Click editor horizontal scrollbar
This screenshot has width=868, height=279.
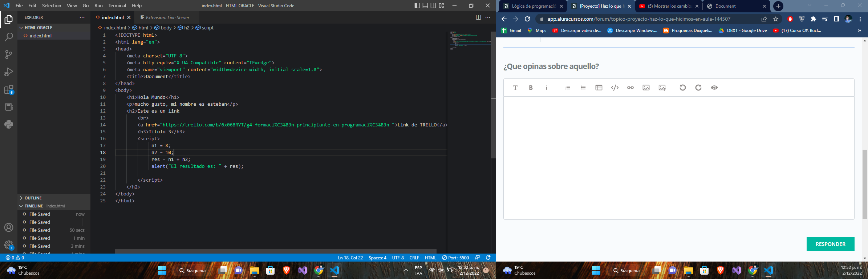[276, 251]
